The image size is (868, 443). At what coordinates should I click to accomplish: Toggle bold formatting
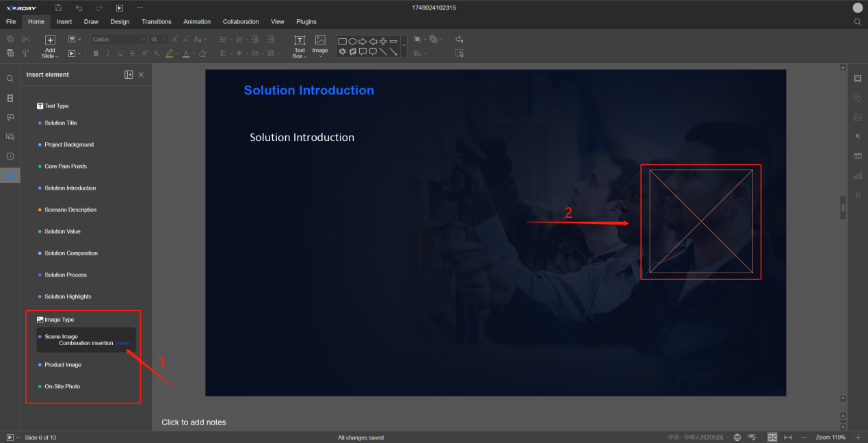pos(96,53)
